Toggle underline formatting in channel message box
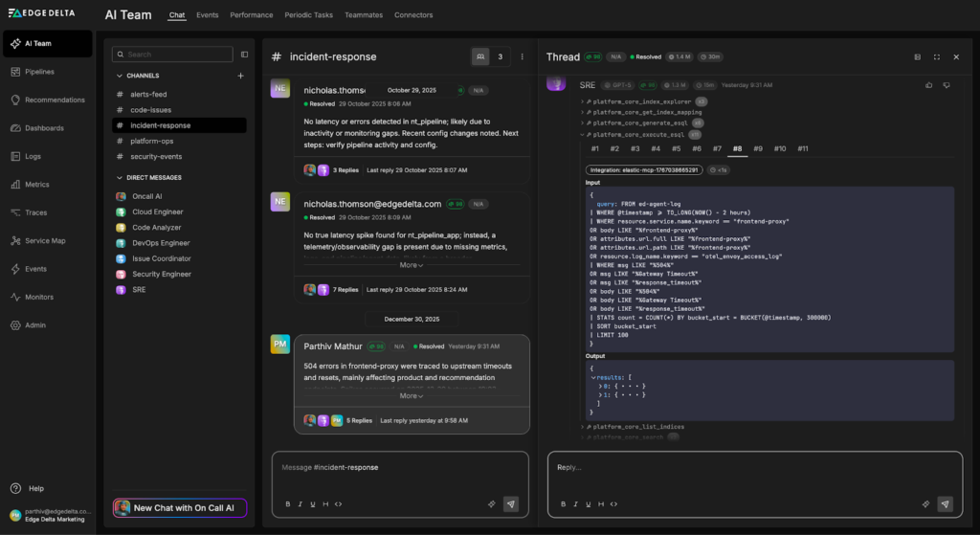The height and width of the screenshot is (535, 980). click(312, 504)
